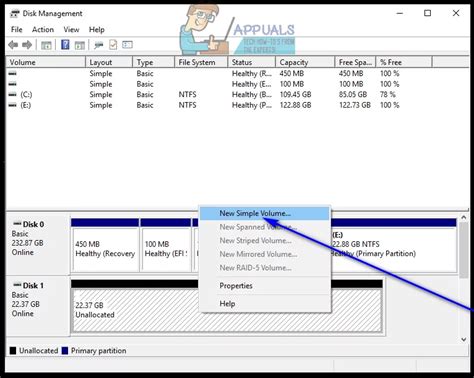Click the black Unallocated legend swatch
Image resolution: width=474 pixels, height=378 pixels.
tap(13, 351)
